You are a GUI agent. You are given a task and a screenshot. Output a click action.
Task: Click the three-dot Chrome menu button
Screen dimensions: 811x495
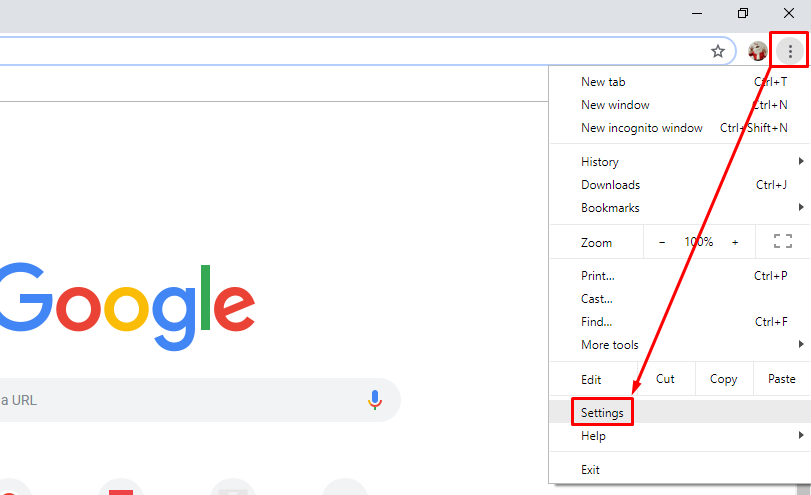(790, 51)
